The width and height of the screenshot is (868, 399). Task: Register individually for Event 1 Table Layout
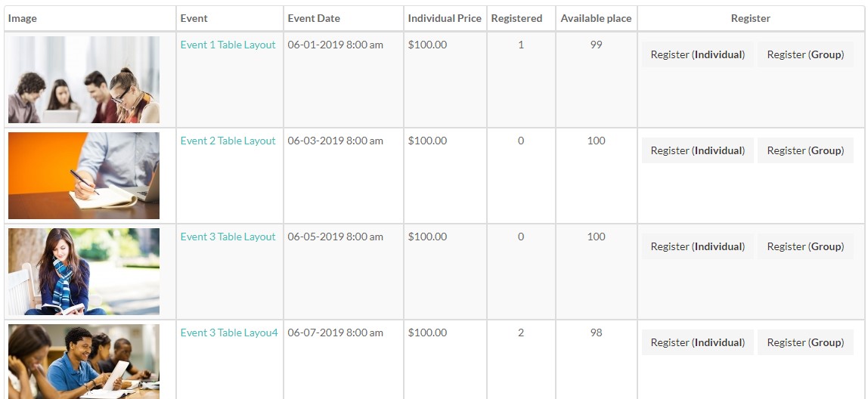pos(697,54)
